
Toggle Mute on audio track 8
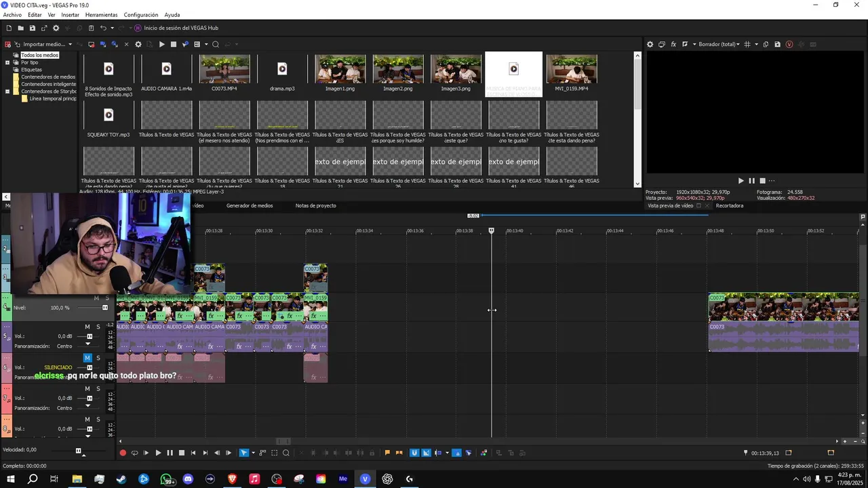click(87, 420)
